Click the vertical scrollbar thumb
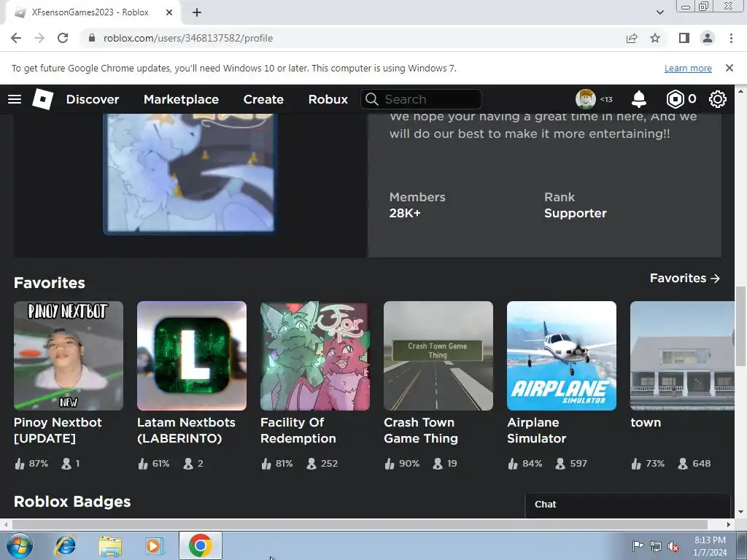Viewport: 747px width, 560px height. pos(741,327)
